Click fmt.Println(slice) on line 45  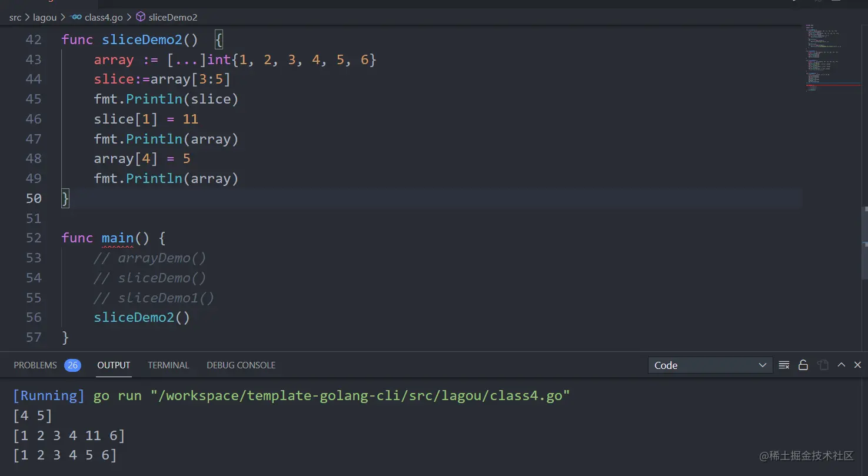point(166,99)
